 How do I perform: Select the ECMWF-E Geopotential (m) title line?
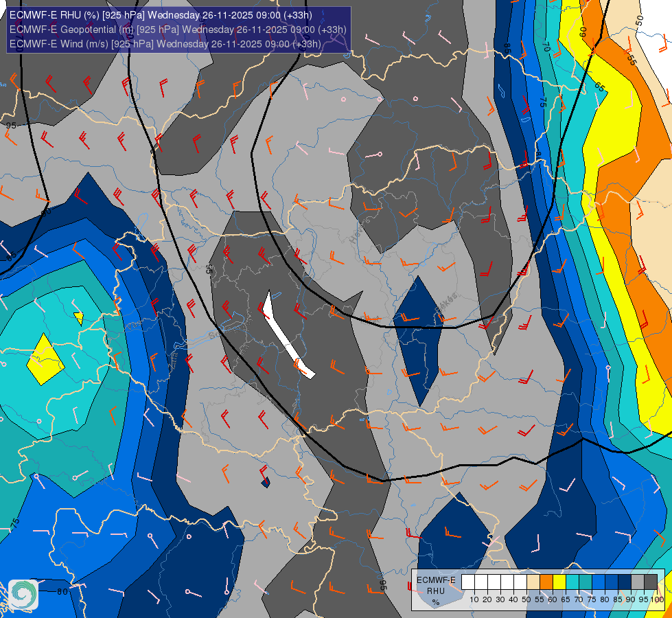tap(178, 30)
